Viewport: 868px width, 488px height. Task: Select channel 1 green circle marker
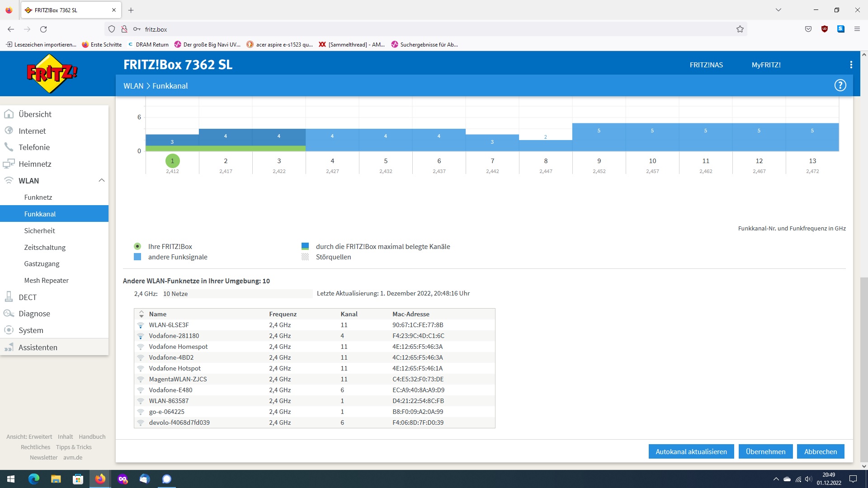[x=172, y=161]
